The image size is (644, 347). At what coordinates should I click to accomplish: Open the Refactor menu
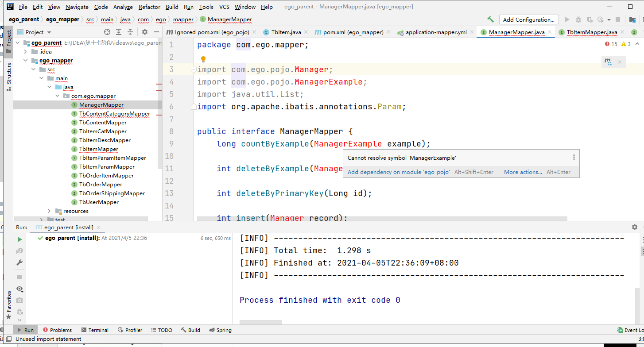(149, 7)
